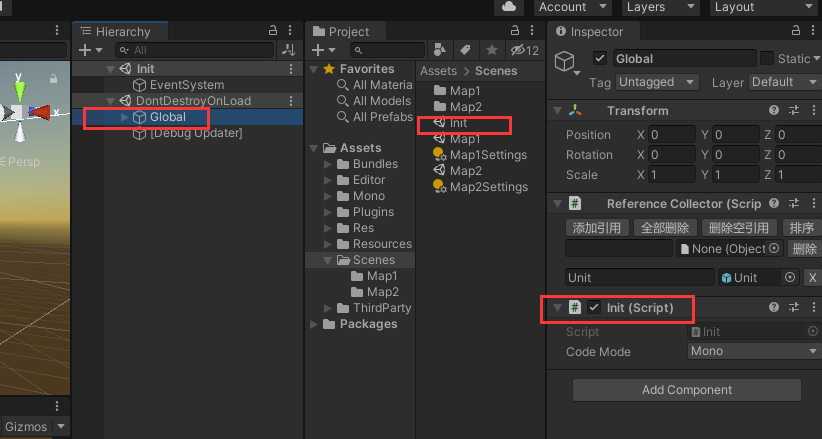
Task: Open Init scene options menu
Action: (291, 69)
